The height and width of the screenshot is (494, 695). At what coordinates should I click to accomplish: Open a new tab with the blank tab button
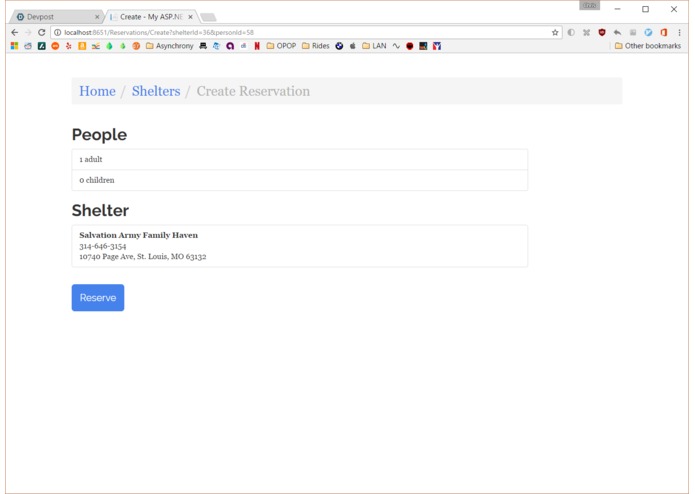[208, 17]
